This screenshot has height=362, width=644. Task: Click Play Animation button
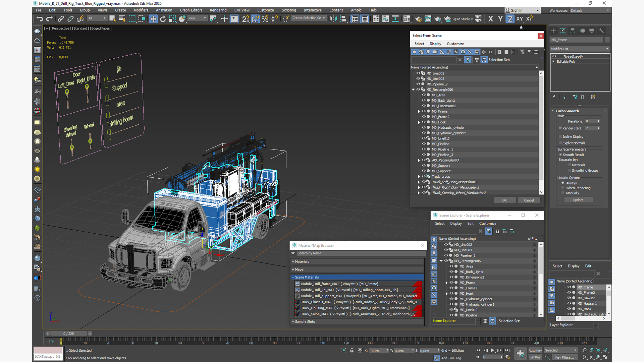492,350
